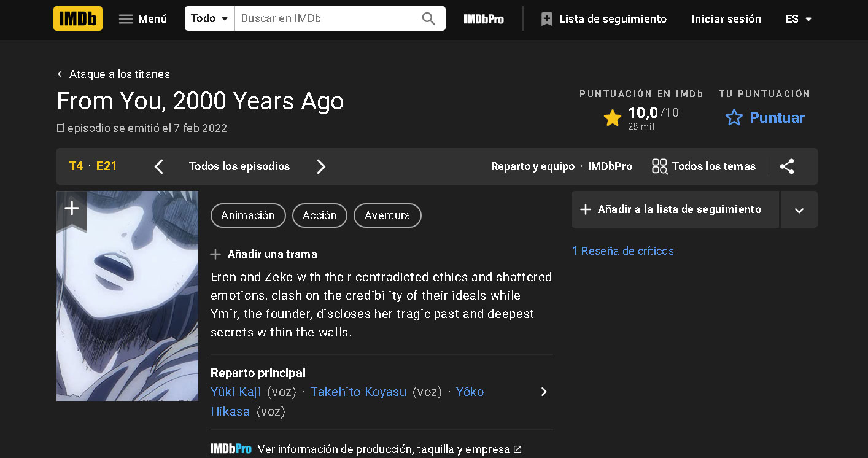Open Lista de seguimiento in header
This screenshot has width=868, height=458.
[603, 19]
